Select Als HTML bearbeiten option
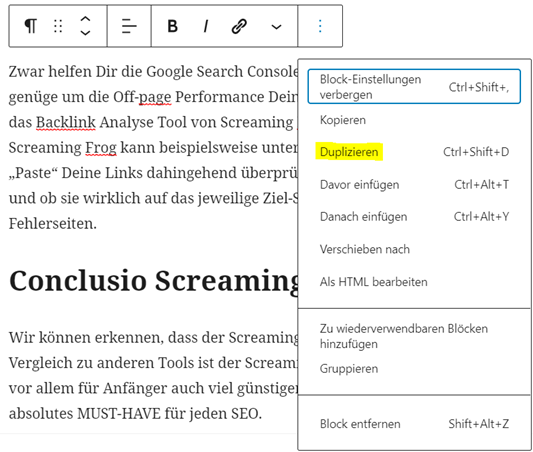This screenshot has width=533, height=452. pyautogui.click(x=414, y=282)
